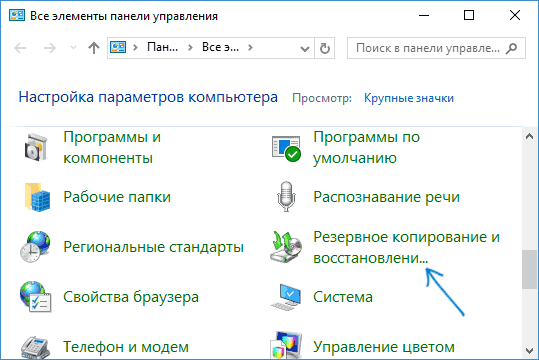Open Speech Recognition microphone icon
This screenshot has height=360, width=539.
click(x=286, y=196)
